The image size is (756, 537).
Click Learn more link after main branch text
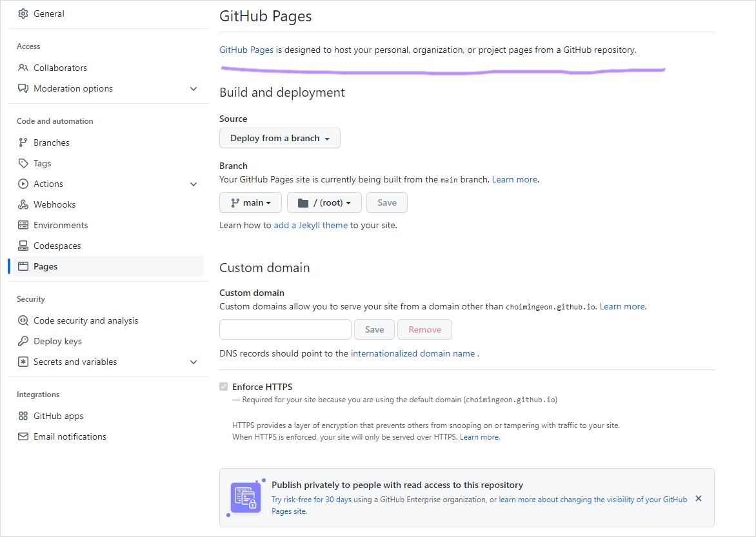515,179
